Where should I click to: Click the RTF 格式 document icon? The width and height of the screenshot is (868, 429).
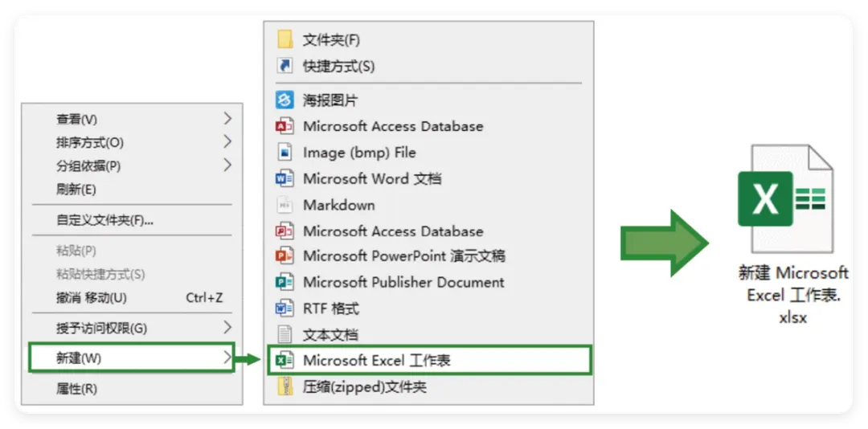(285, 308)
